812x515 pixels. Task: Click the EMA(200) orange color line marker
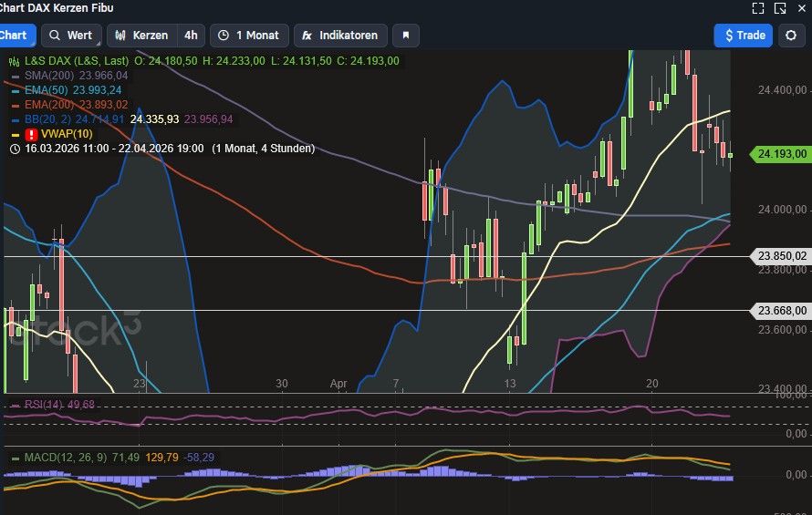[x=16, y=105]
